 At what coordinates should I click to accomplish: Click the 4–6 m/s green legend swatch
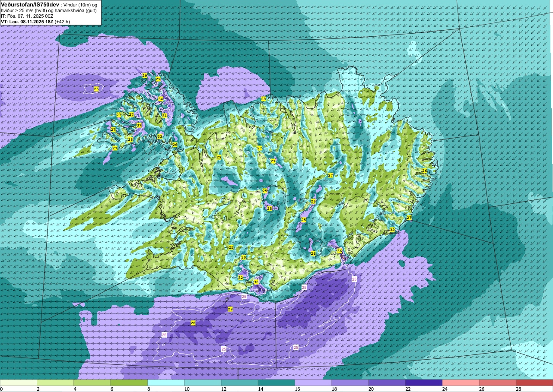(x=92, y=383)
